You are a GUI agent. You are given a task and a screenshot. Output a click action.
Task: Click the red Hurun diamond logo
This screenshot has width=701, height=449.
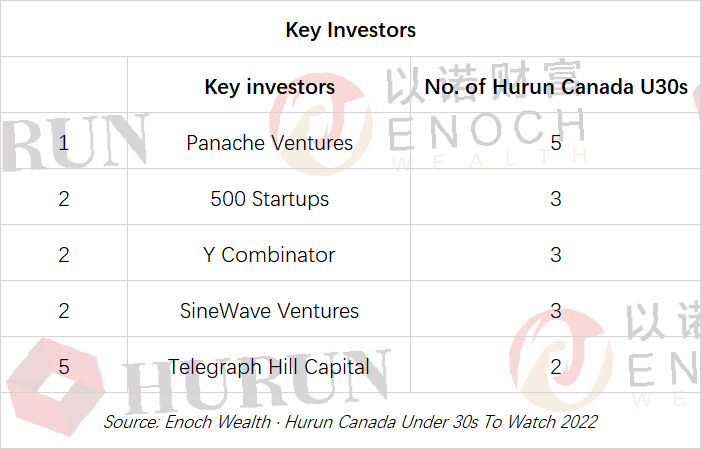tap(56, 386)
